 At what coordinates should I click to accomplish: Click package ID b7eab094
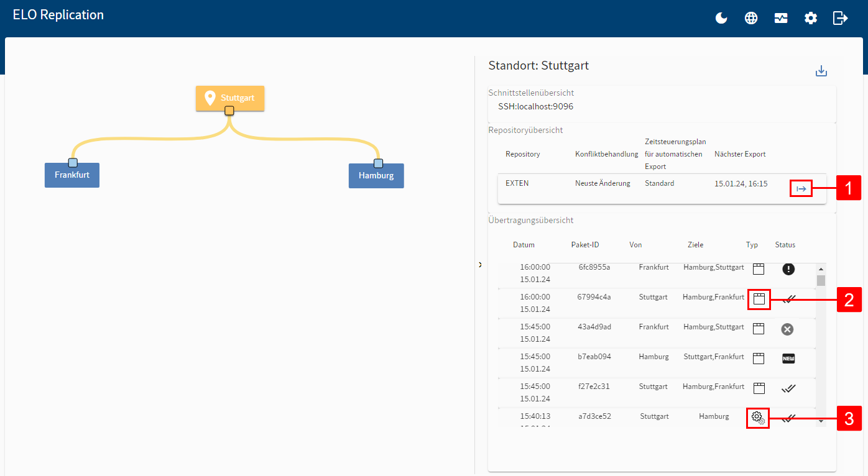tap(594, 357)
